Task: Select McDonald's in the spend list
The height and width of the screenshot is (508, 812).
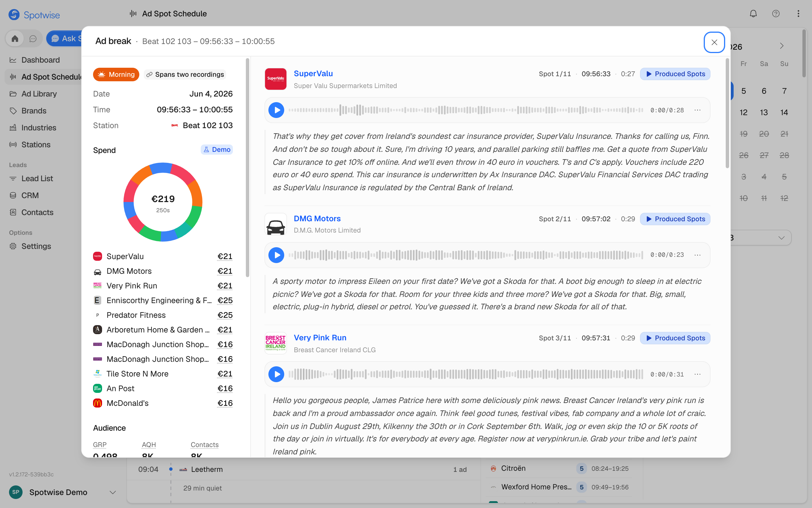Action: coord(163,403)
